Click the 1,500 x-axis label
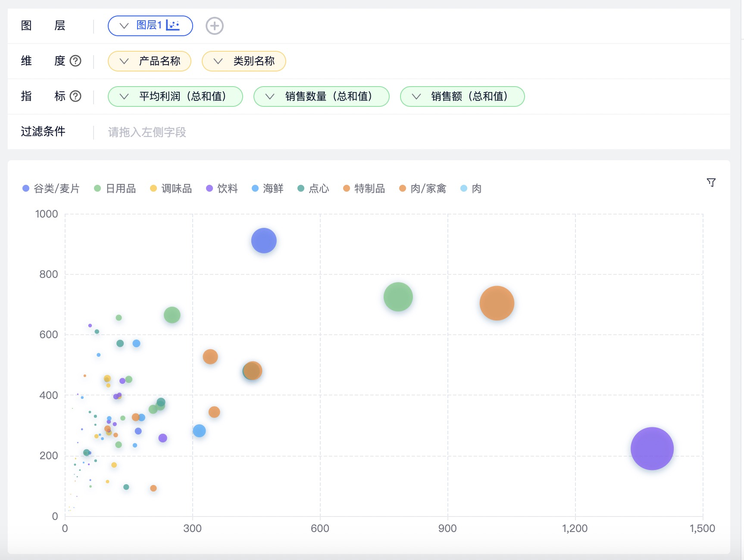Image resolution: width=744 pixels, height=560 pixels. (702, 529)
